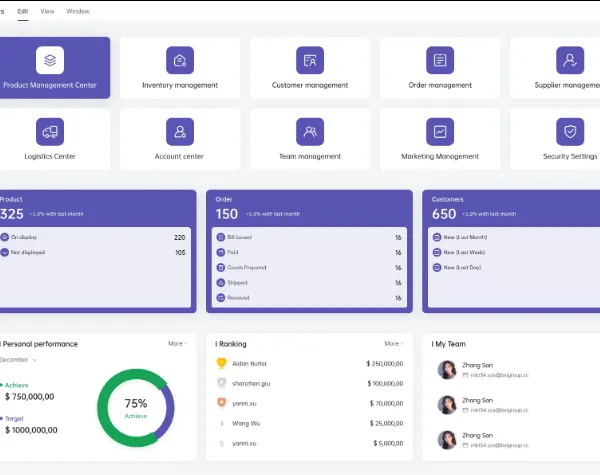The height and width of the screenshot is (475, 600).
Task: Select the Order management icon
Action: pyautogui.click(x=440, y=60)
